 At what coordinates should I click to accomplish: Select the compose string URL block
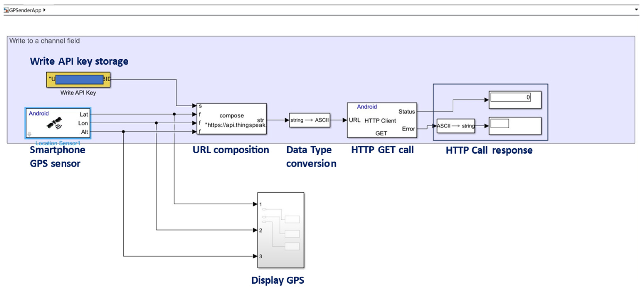click(232, 119)
